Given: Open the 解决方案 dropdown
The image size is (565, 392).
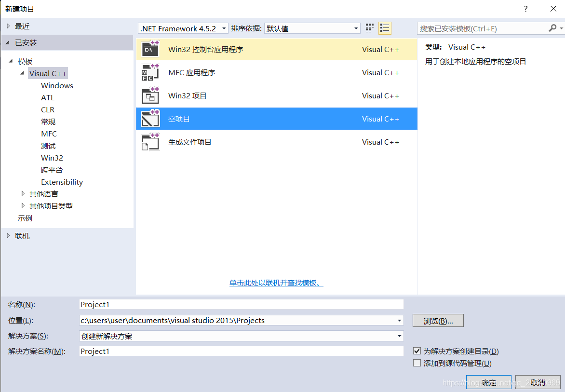Looking at the screenshot, I should click(399, 336).
